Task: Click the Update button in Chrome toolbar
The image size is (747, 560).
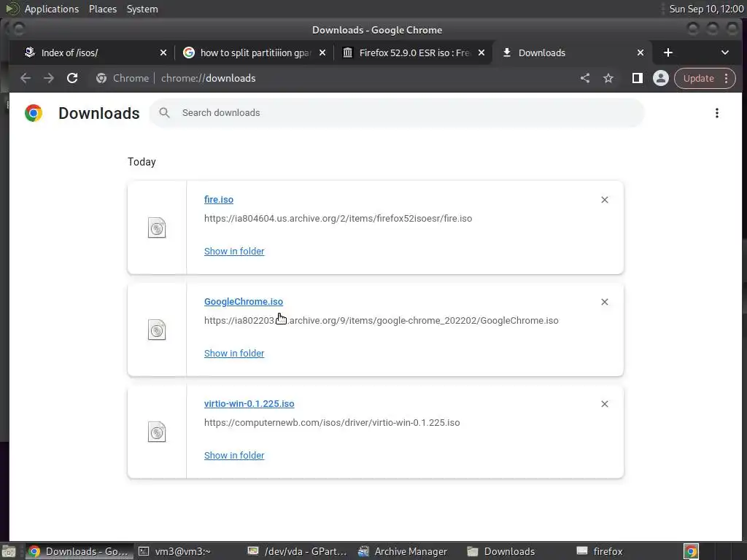Action: tap(698, 78)
